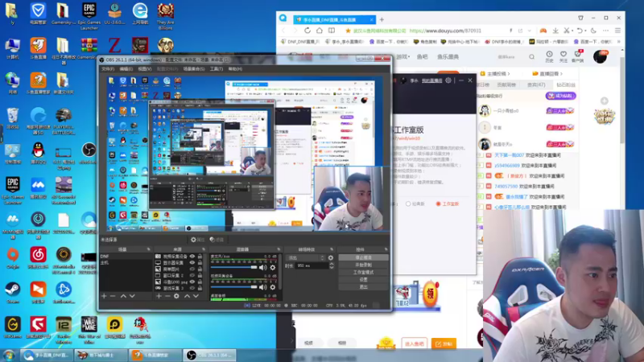Adjust transition duration stepper arrows

pos(332,266)
